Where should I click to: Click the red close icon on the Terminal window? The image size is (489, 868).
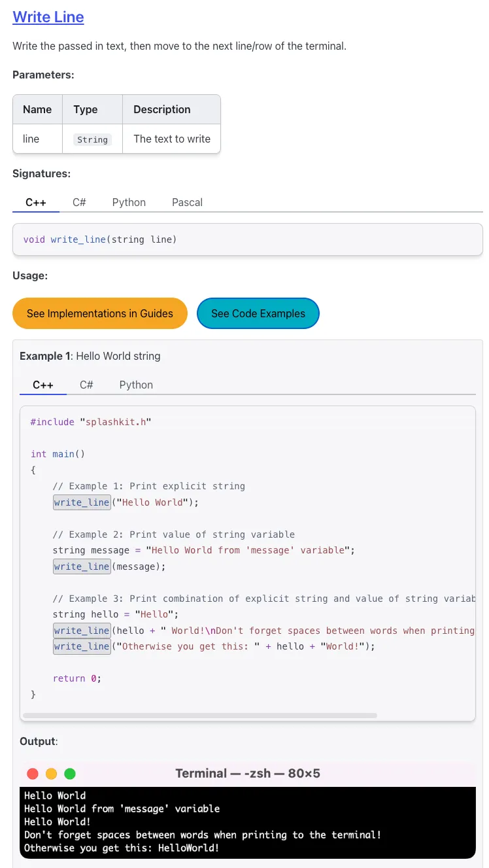click(x=33, y=773)
